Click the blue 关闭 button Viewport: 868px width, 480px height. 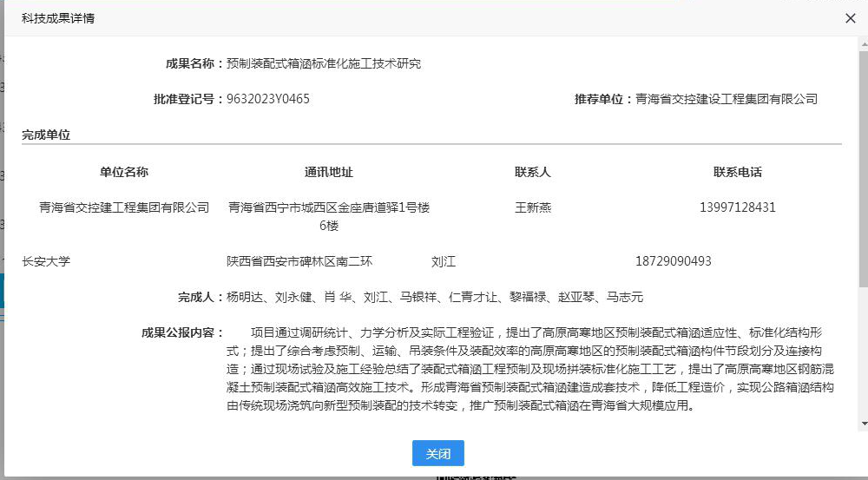(x=437, y=453)
